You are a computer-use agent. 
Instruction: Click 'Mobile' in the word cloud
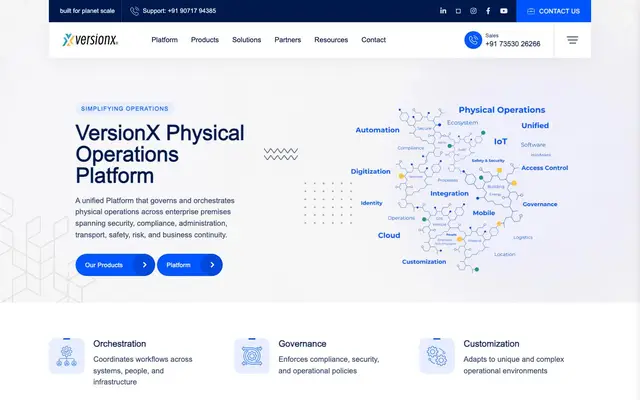click(x=484, y=213)
